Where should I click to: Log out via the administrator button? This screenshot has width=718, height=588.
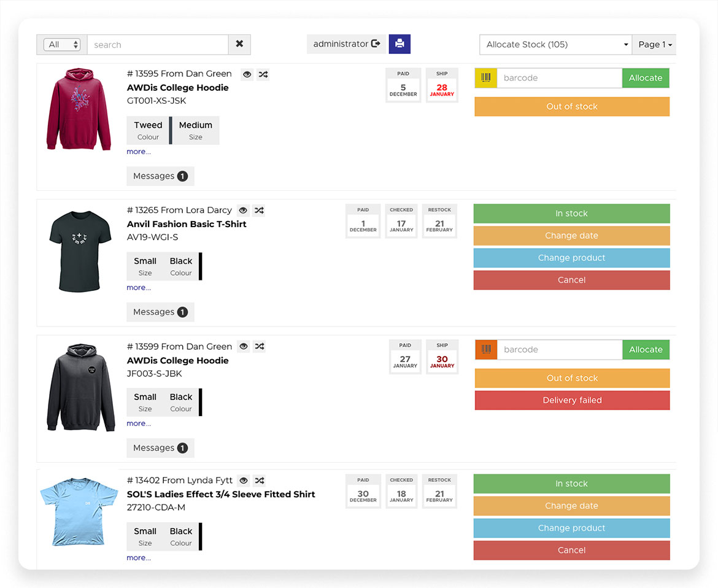346,44
